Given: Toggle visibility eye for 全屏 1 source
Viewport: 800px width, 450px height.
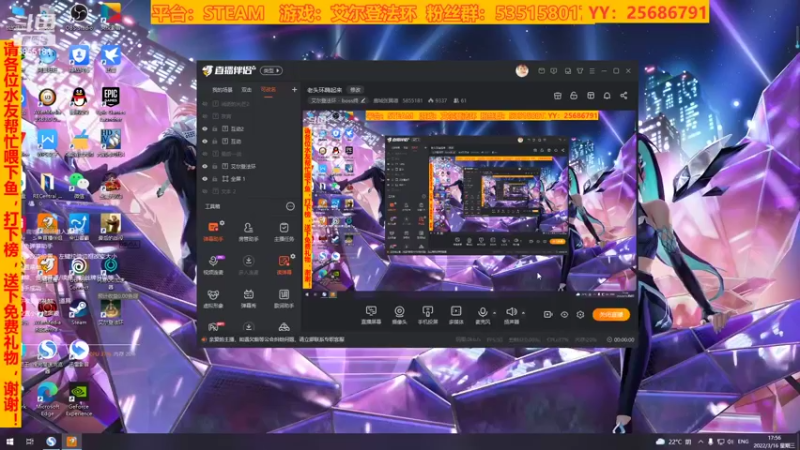Looking at the screenshot, I should (205, 179).
